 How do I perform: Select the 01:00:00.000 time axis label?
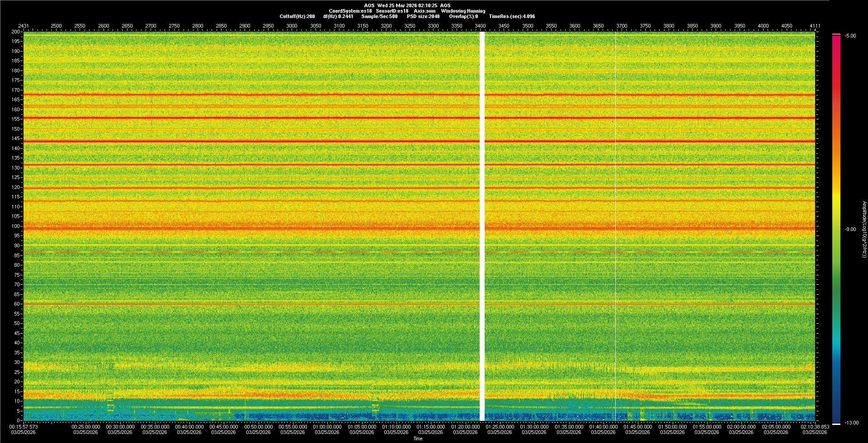[x=327, y=427]
